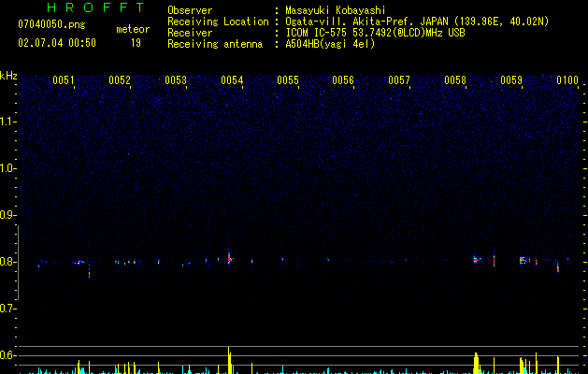Click the A504HB(yagi 4el) antenna text
The width and height of the screenshot is (588, 374).
[330, 44]
